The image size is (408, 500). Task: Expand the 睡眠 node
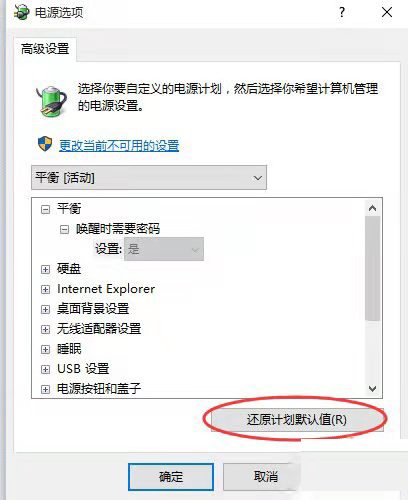point(45,349)
